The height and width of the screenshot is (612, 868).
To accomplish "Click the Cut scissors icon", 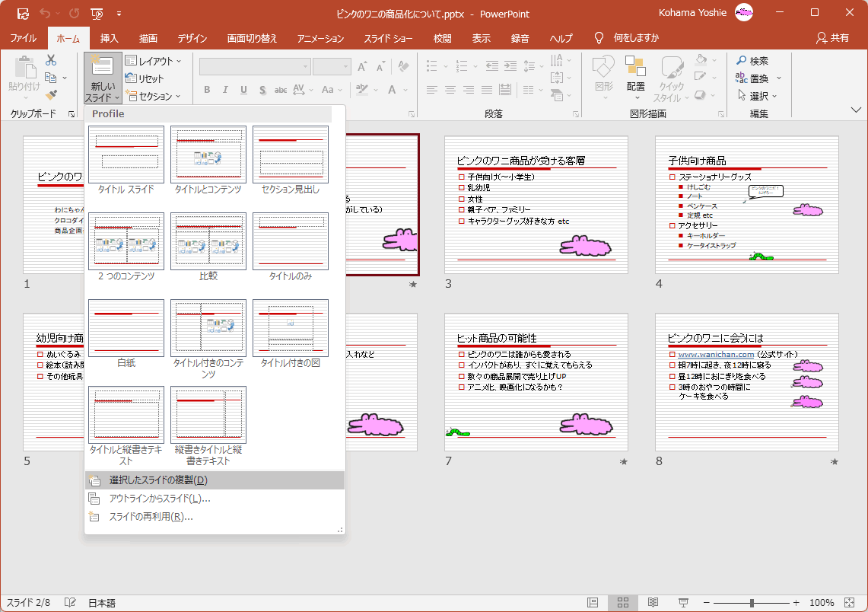I will [x=51, y=60].
